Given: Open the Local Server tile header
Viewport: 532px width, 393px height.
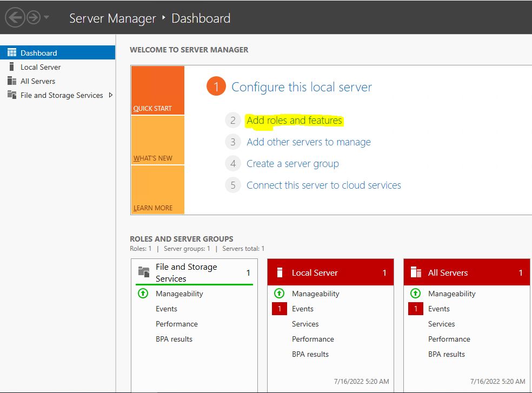Looking at the screenshot, I should tap(330, 272).
